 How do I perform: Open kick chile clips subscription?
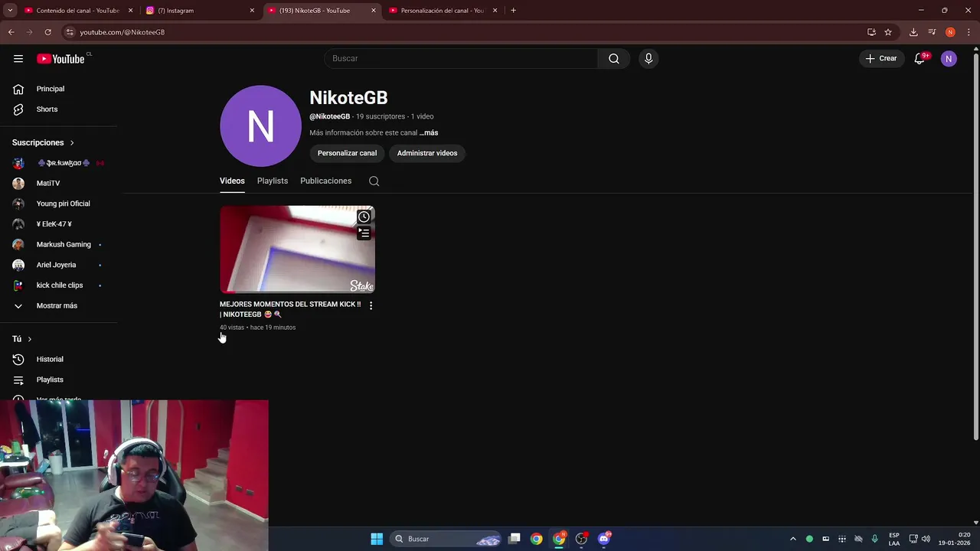(58, 285)
